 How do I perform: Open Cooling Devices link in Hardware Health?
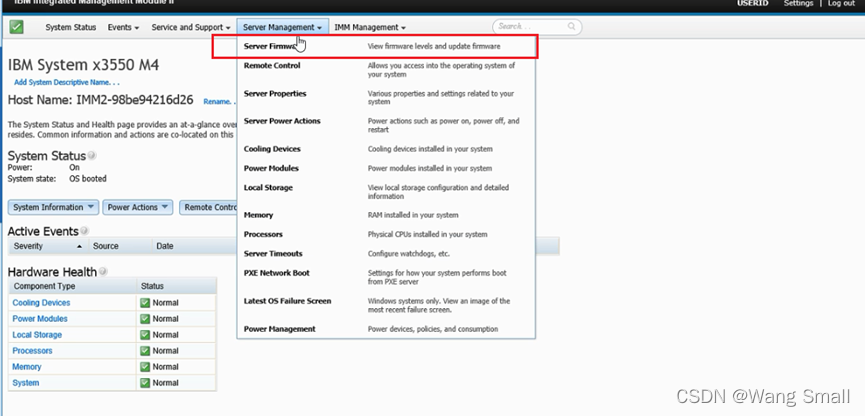pos(41,302)
